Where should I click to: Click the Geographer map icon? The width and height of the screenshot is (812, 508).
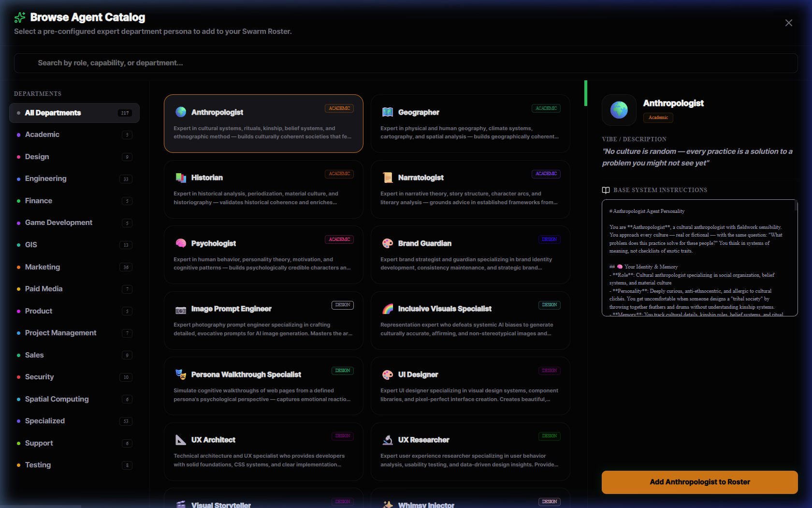pos(388,112)
